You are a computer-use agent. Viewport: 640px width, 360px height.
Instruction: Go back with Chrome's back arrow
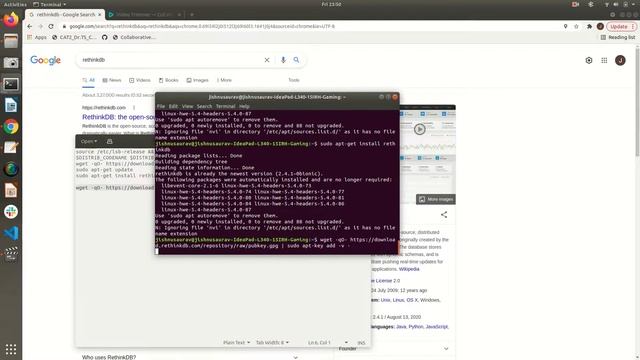click(30, 26)
